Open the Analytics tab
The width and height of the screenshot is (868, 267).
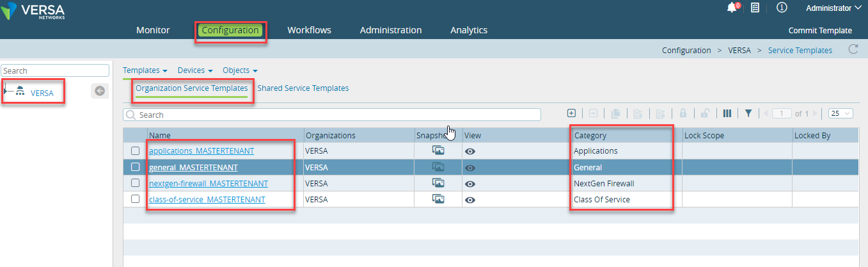pyautogui.click(x=469, y=30)
